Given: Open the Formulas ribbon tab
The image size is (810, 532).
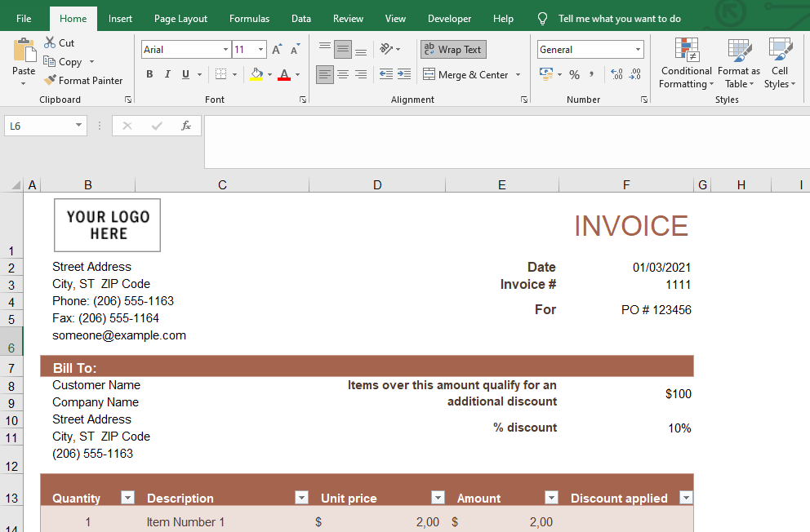Looking at the screenshot, I should coord(249,19).
